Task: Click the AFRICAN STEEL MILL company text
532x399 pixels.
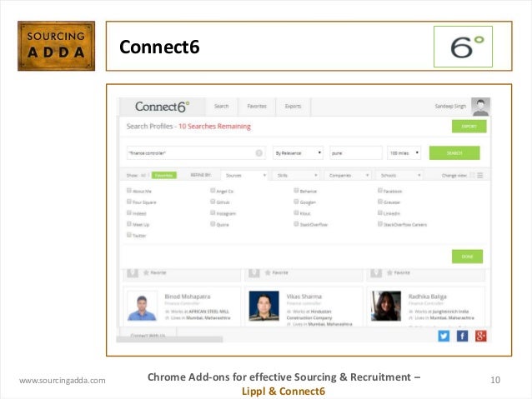Action: click(x=209, y=312)
